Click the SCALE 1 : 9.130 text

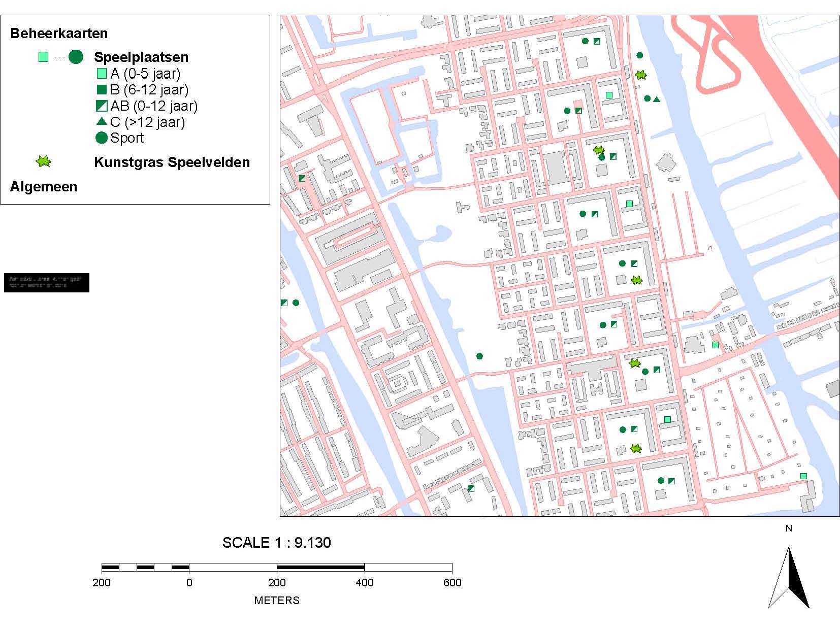click(x=277, y=543)
